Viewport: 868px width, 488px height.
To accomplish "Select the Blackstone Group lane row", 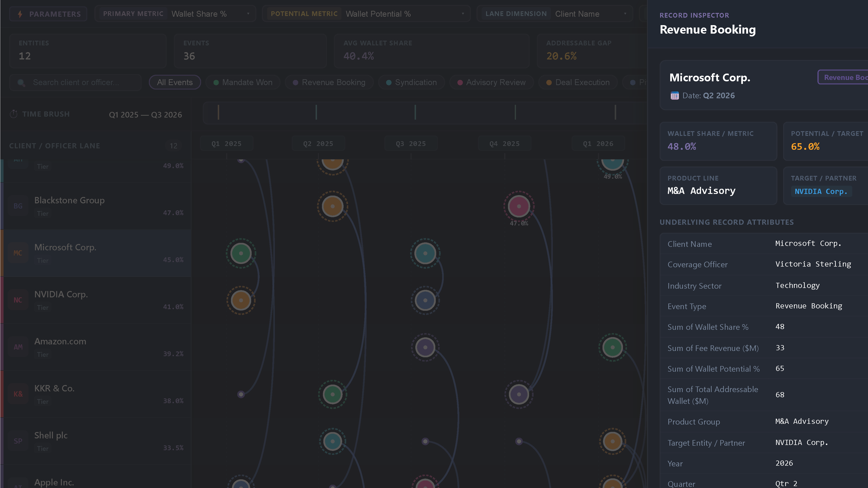I will pyautogui.click(x=96, y=206).
